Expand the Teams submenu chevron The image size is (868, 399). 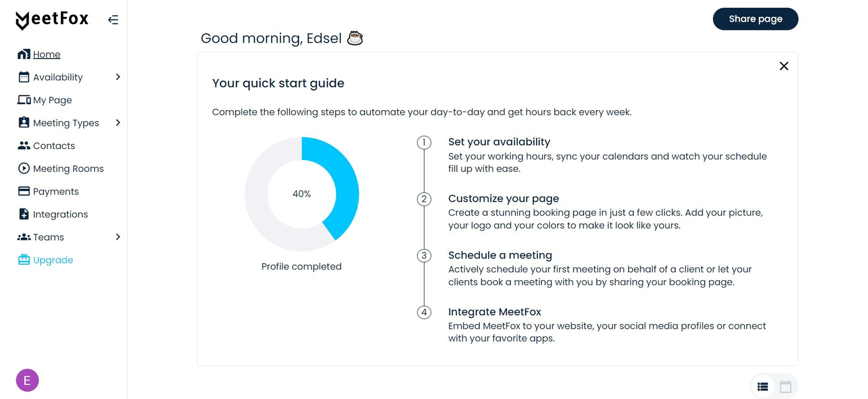tap(117, 237)
